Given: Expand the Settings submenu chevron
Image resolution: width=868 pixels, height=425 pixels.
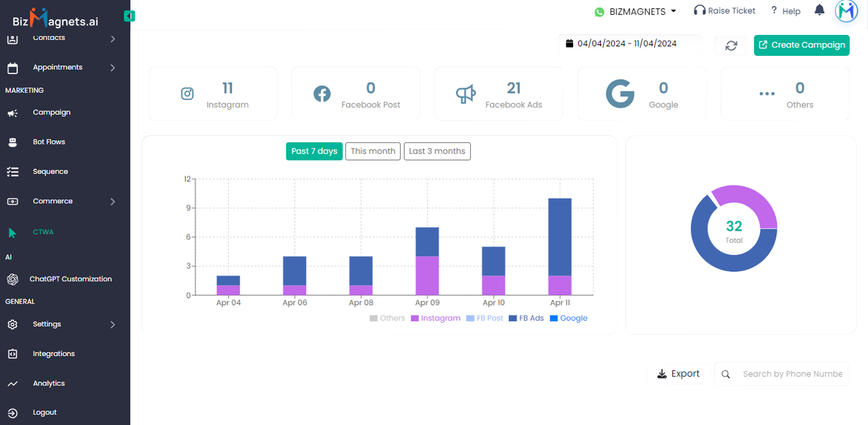Looking at the screenshot, I should click(x=113, y=325).
